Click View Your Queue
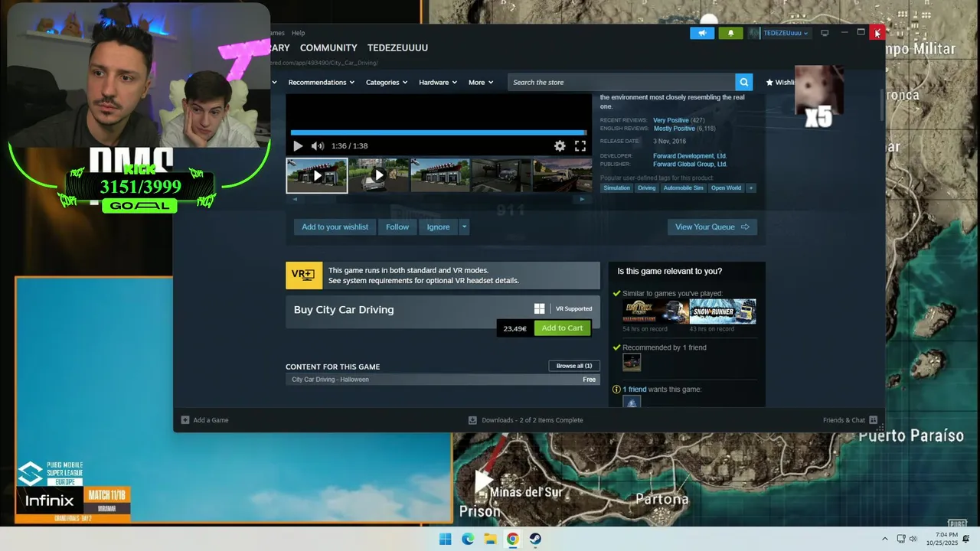 712,227
